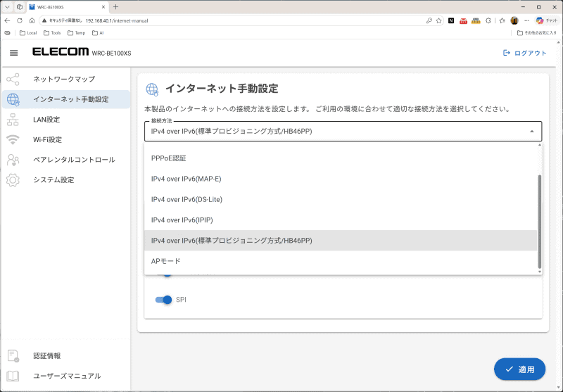Open the AI bookmarks folder
563x392 pixels.
(x=98, y=32)
